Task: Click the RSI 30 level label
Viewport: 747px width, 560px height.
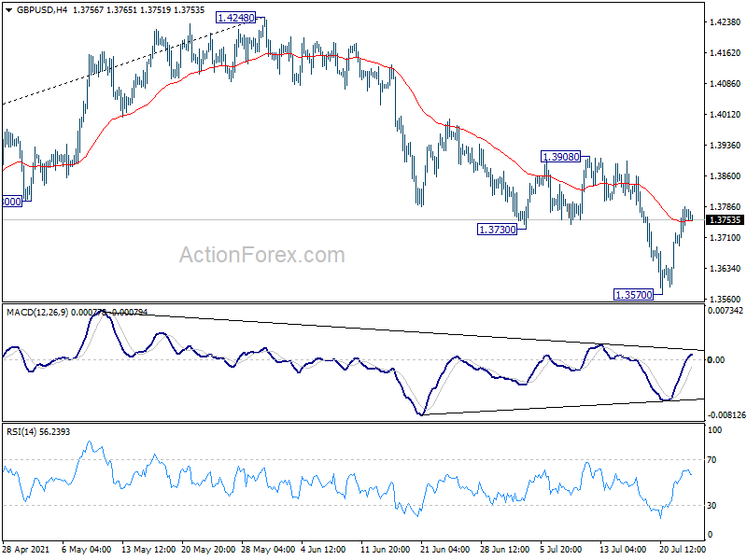Action: pyautogui.click(x=712, y=506)
